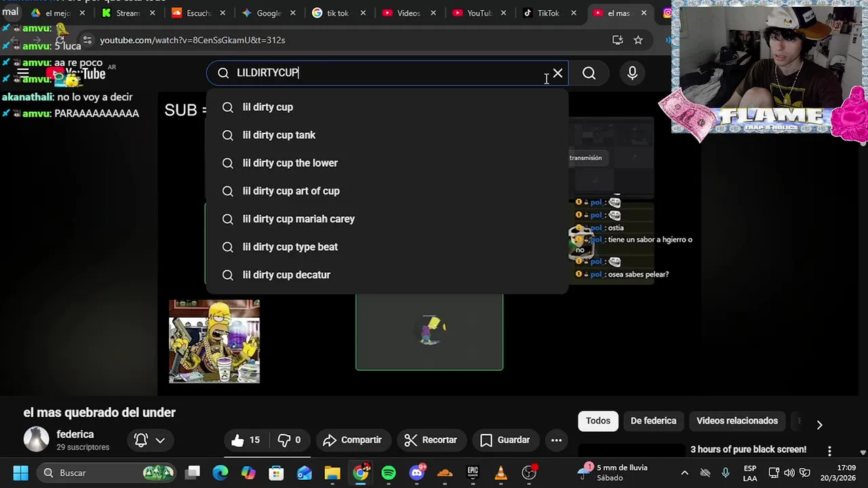Select suggestion "lil dirty cup mariah carey"
This screenshot has width=868, height=488.
[387, 219]
